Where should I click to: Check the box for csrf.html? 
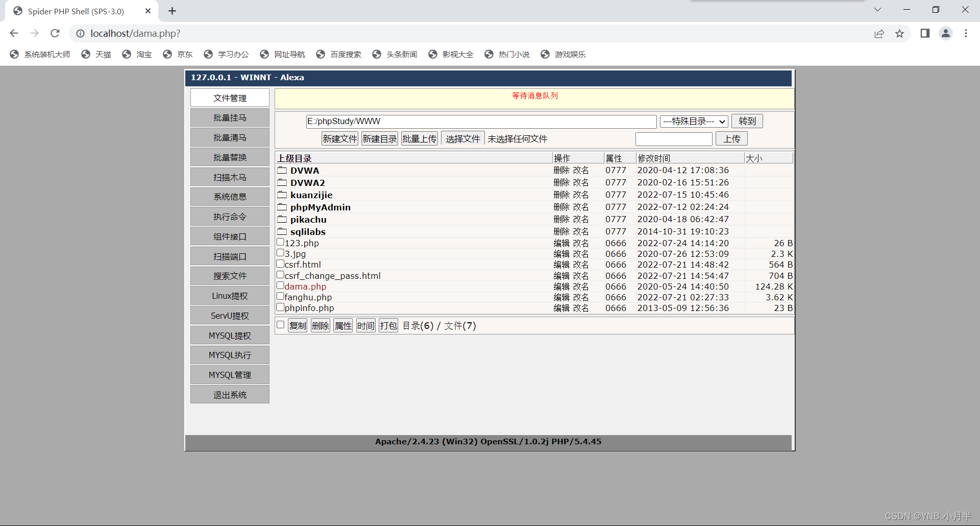(x=280, y=264)
